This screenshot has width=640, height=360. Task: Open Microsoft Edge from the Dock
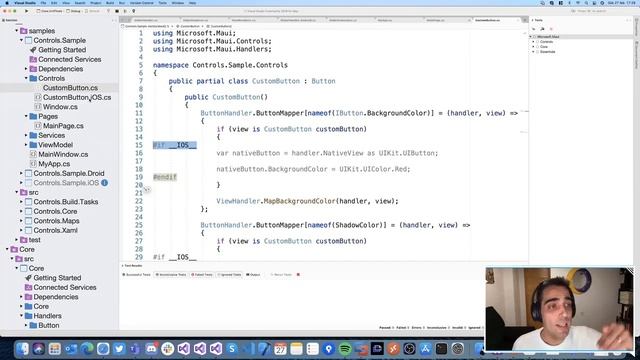(87, 349)
